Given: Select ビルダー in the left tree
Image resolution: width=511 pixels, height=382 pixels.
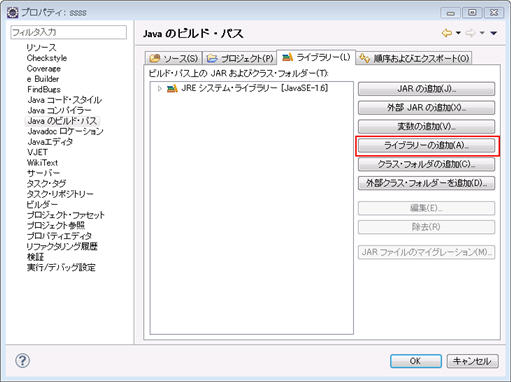Looking at the screenshot, I should click(42, 204).
